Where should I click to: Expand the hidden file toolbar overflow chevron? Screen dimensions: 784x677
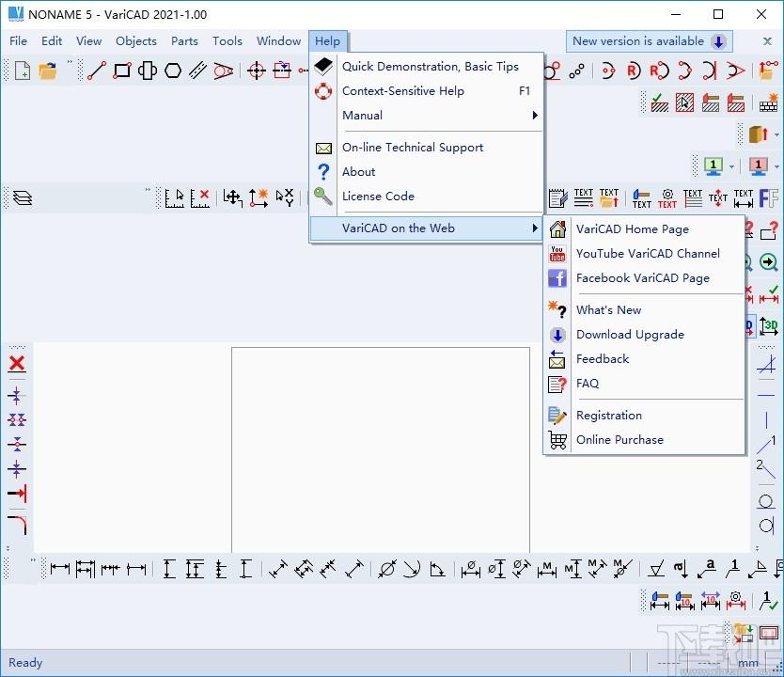coord(70,62)
